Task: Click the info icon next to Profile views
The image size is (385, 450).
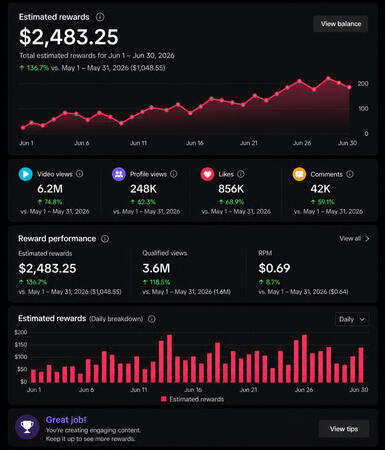Action: (174, 174)
